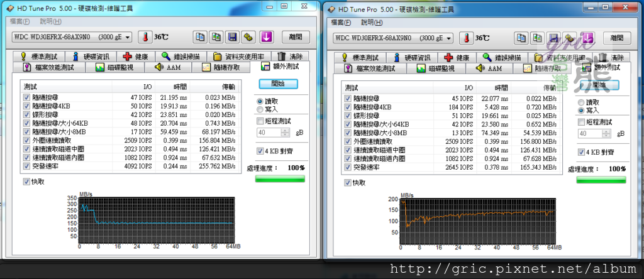Open 說明(H) menu in right window

pos(372,22)
